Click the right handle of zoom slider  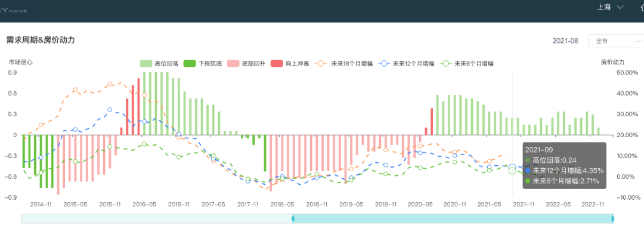point(612,219)
